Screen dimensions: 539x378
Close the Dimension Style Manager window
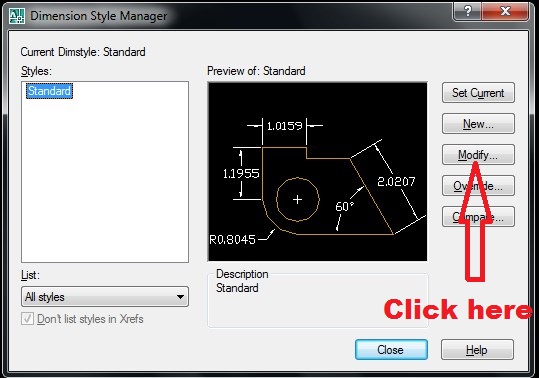click(505, 11)
